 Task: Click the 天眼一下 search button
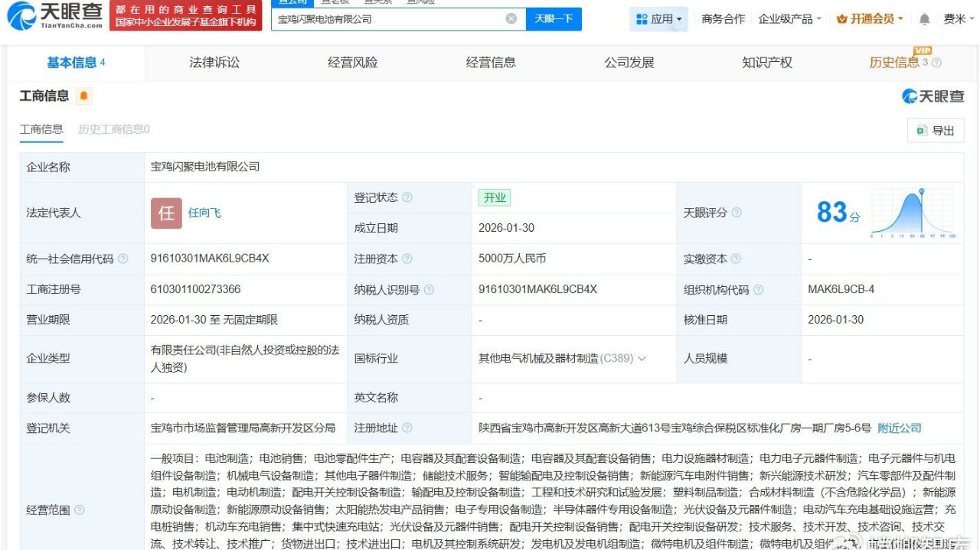(554, 18)
